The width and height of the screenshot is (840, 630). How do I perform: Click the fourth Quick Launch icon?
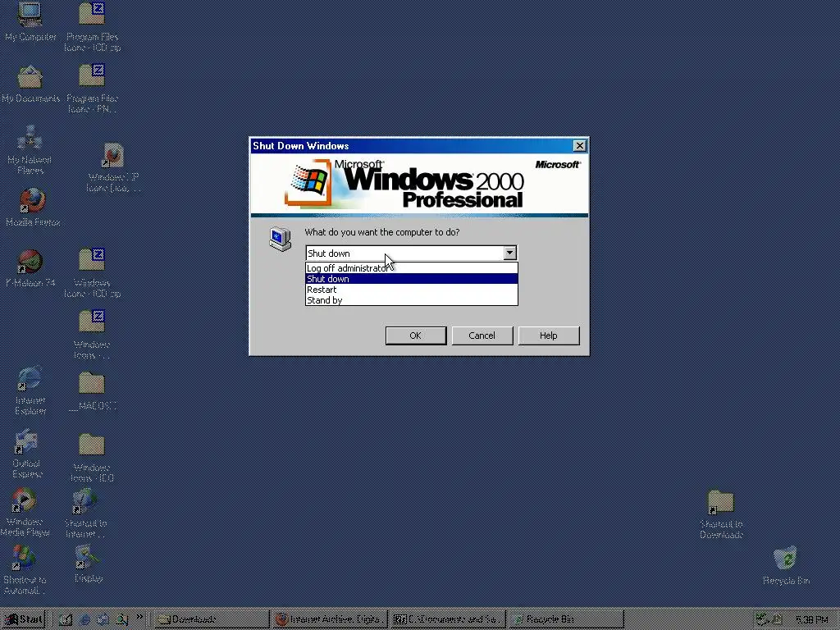(121, 619)
